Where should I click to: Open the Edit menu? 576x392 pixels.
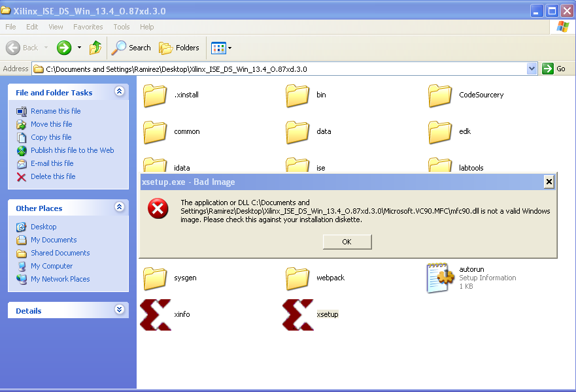tap(32, 27)
